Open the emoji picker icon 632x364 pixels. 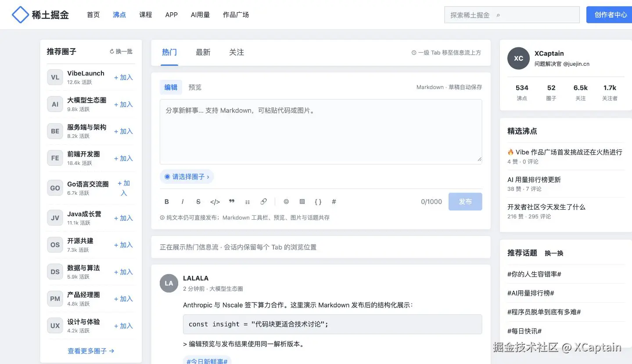(286, 202)
